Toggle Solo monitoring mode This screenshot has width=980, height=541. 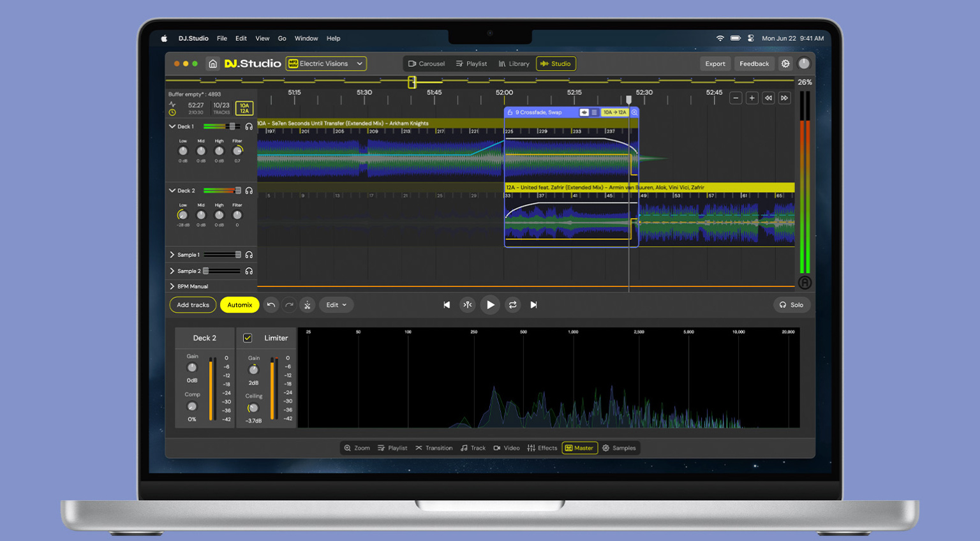point(792,305)
